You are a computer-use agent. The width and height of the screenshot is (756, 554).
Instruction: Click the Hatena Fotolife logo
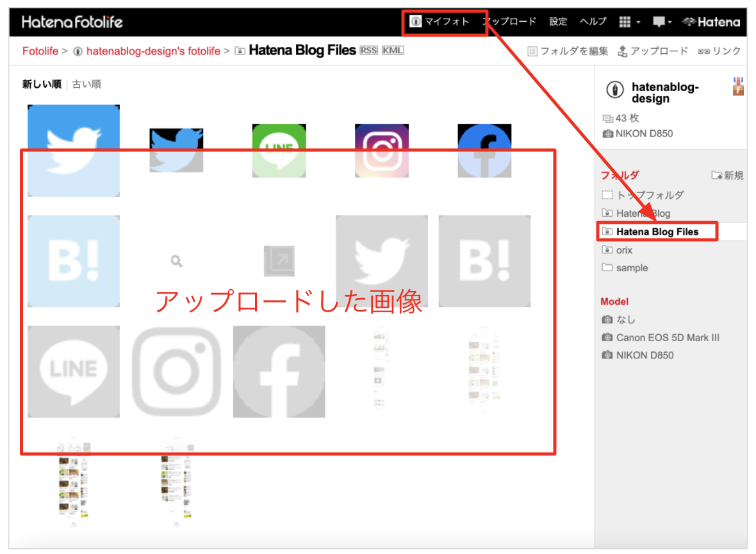click(72, 22)
